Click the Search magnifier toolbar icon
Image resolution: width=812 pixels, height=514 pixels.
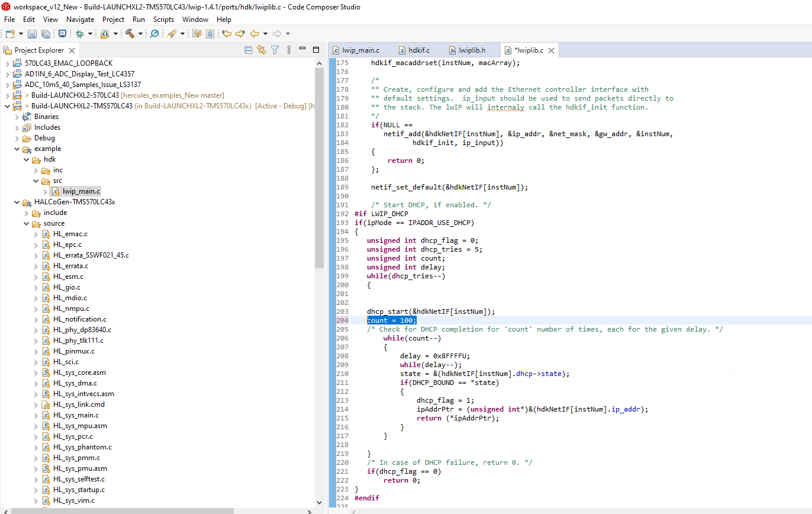click(x=154, y=34)
